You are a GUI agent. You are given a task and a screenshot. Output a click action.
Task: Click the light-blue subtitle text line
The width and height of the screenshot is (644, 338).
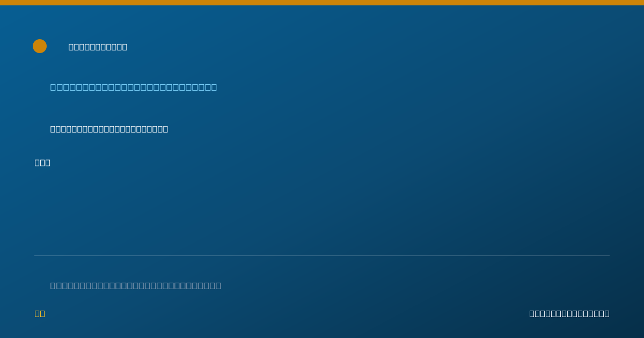tap(134, 87)
